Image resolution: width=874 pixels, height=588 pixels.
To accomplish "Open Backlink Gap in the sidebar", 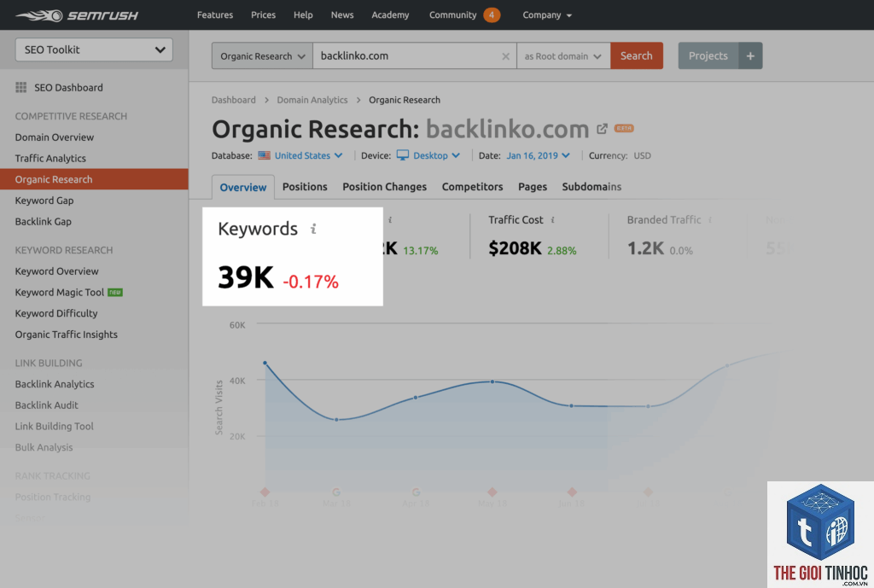I will (x=44, y=222).
